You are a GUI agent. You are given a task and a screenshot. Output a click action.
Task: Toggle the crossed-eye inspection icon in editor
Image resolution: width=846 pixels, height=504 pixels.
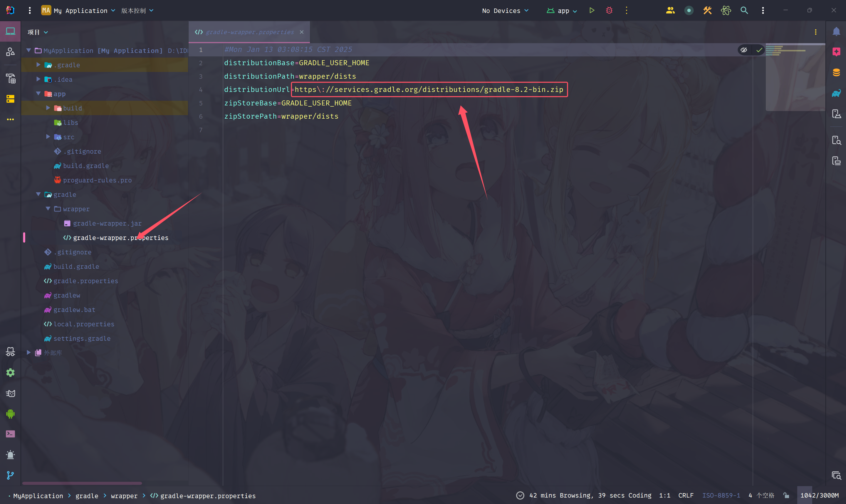[x=744, y=50]
